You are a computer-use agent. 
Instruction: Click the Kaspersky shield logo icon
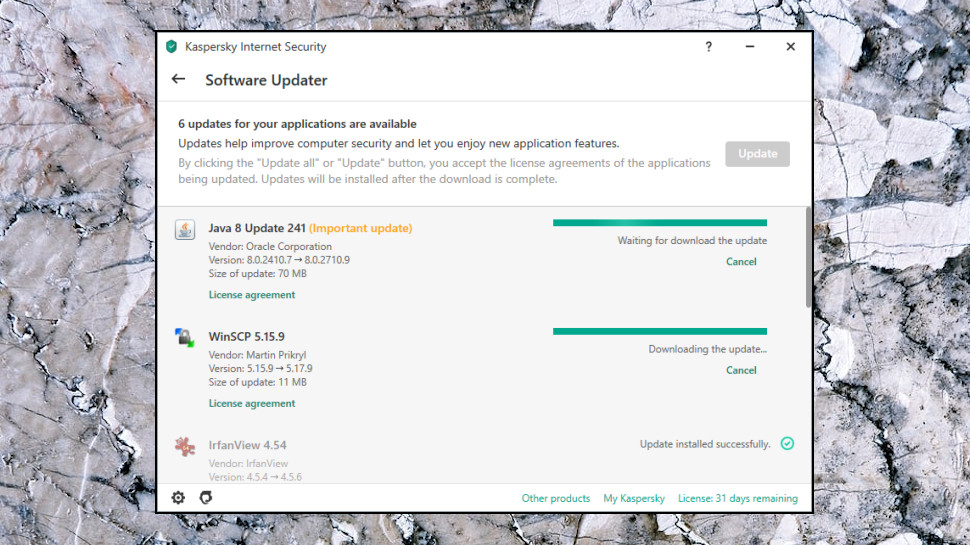coord(171,46)
